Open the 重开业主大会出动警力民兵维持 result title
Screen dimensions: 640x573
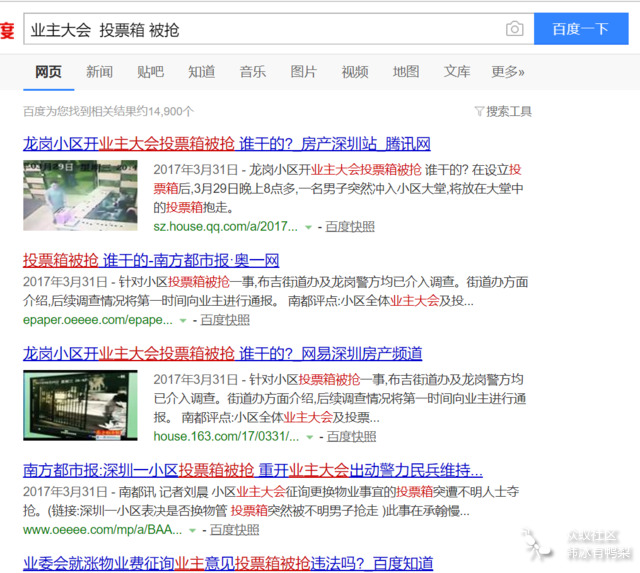pyautogui.click(x=253, y=471)
